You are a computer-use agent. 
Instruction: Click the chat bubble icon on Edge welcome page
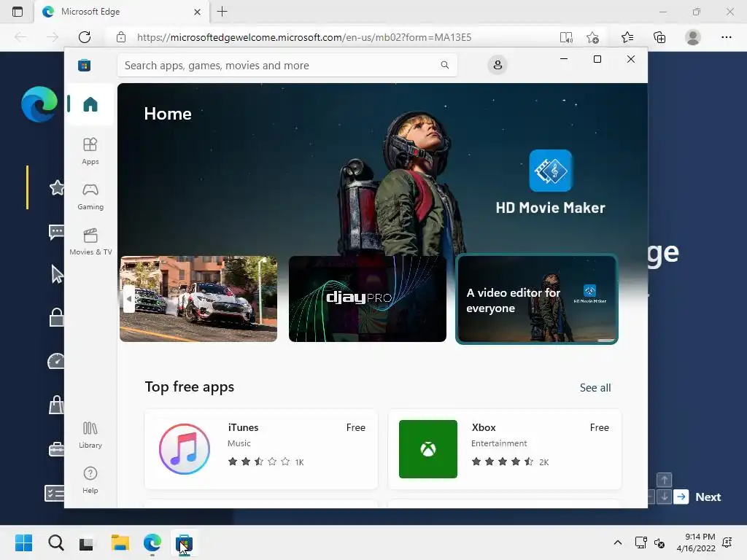(56, 233)
